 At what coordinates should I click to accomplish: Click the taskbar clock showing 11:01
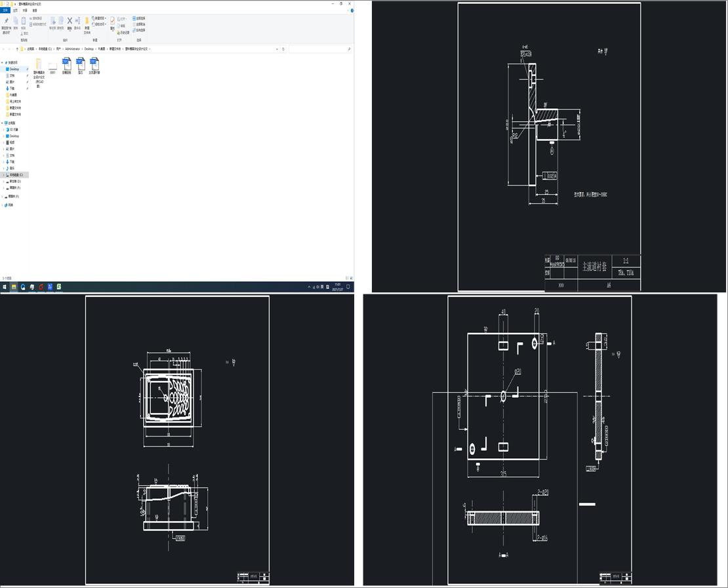pyautogui.click(x=338, y=287)
